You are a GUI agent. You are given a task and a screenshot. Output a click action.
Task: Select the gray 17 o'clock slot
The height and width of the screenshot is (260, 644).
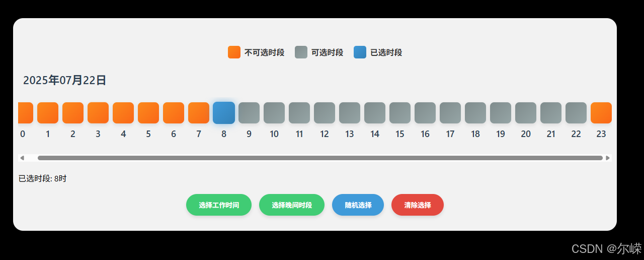(450, 113)
